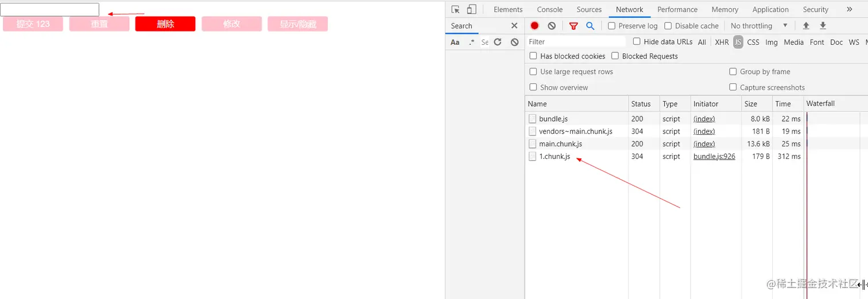Switch to the Console tab

pyautogui.click(x=550, y=9)
